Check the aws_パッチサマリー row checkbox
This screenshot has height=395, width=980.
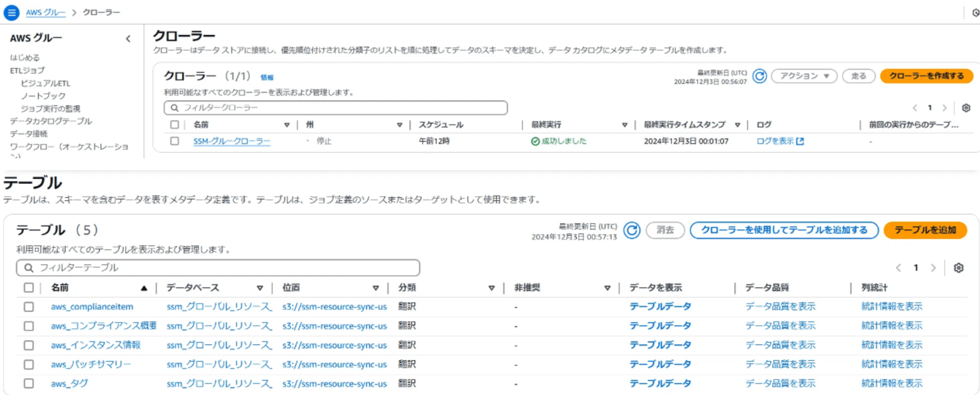click(x=29, y=365)
